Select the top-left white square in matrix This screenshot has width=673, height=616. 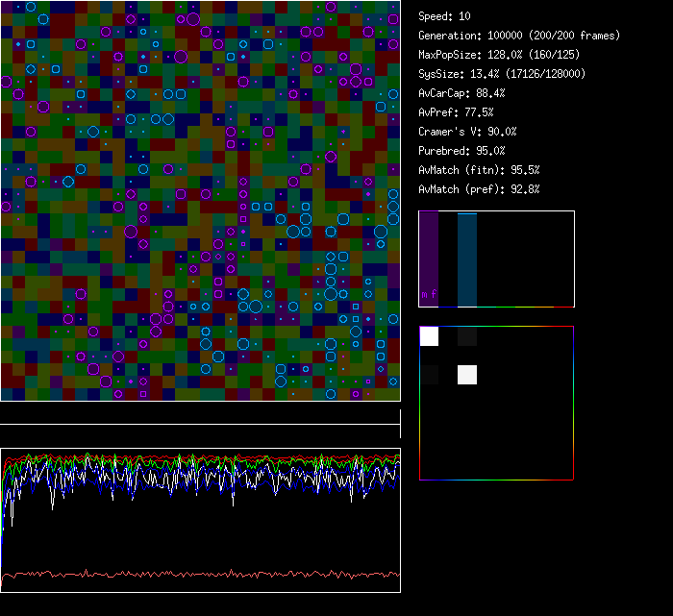point(429,336)
